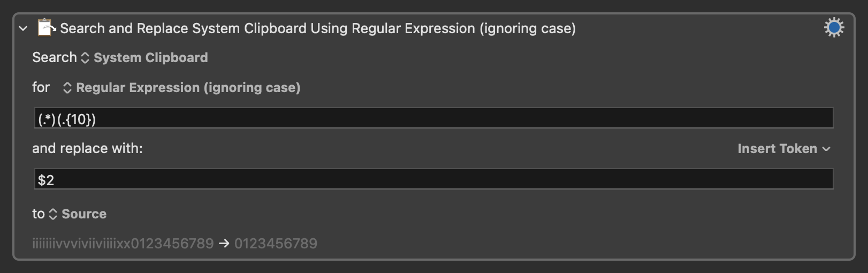Screen dimensions: 868x273
Task: Click the "and replace with:" label
Action: (x=87, y=148)
